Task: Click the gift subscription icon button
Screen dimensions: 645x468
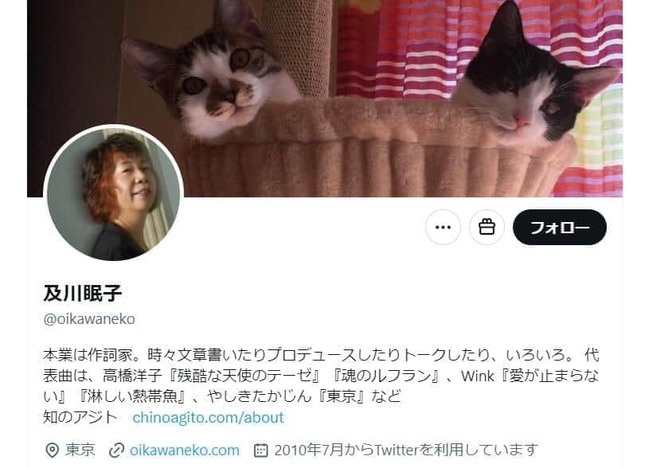Action: point(487,227)
